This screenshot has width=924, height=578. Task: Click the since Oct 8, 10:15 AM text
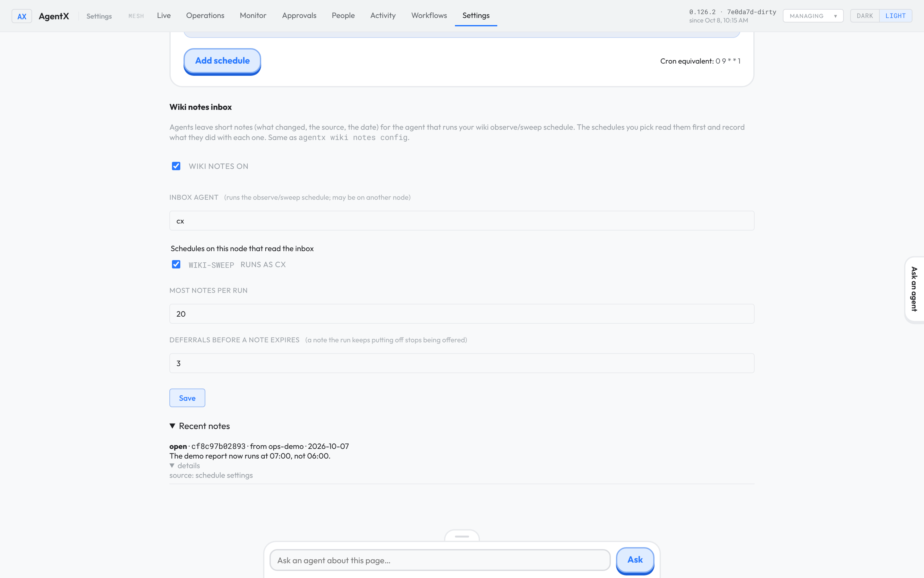(719, 20)
